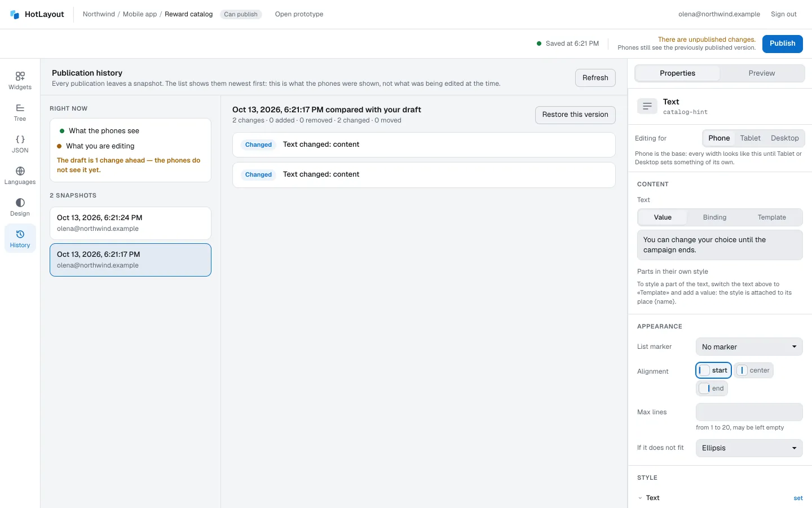Go to Mobile app breadcrumb

click(x=140, y=14)
